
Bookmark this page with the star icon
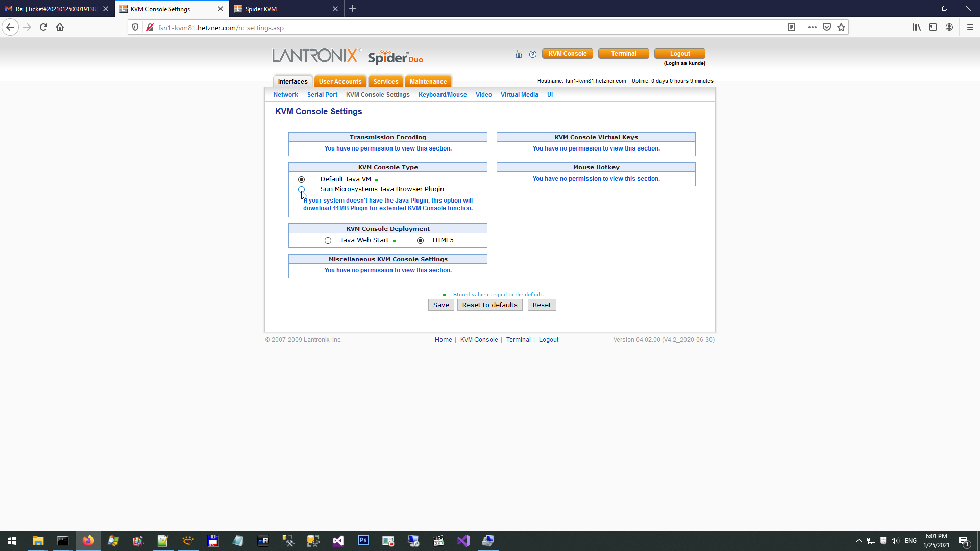pyautogui.click(x=841, y=28)
